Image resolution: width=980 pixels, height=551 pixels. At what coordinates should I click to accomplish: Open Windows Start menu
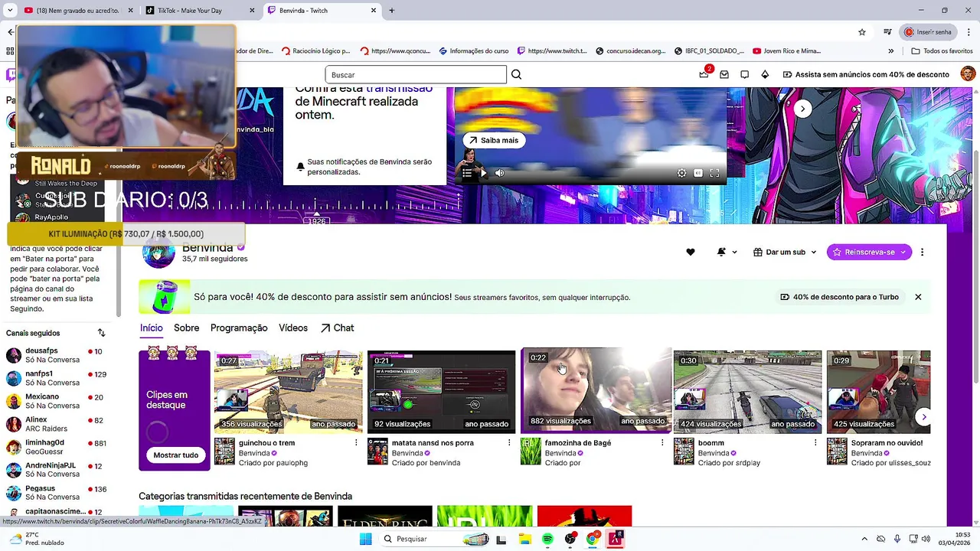point(366,539)
